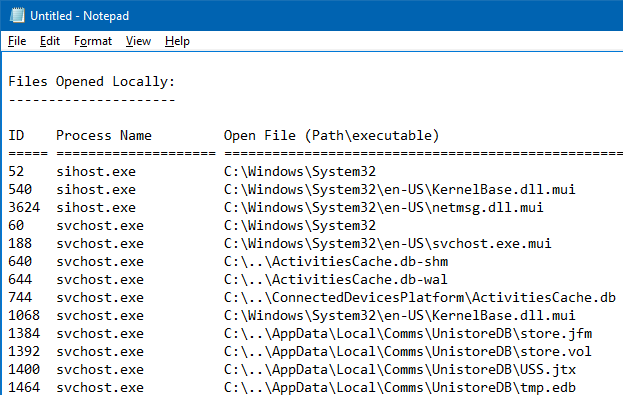Click sihost.exe in row 3624
Image resolution: width=623 pixels, height=395 pixels.
click(96, 207)
